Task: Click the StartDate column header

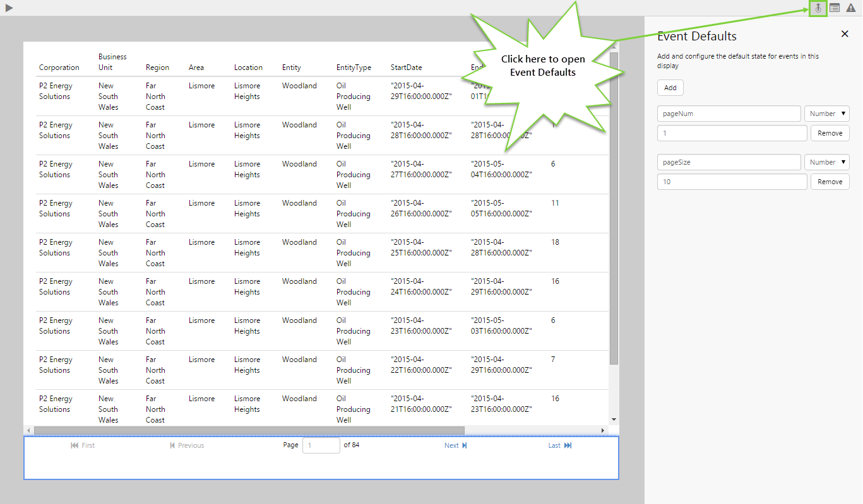Action: [x=406, y=67]
